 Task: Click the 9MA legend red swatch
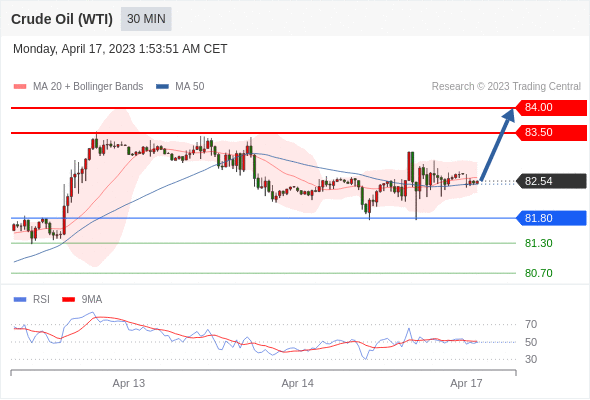click(68, 300)
